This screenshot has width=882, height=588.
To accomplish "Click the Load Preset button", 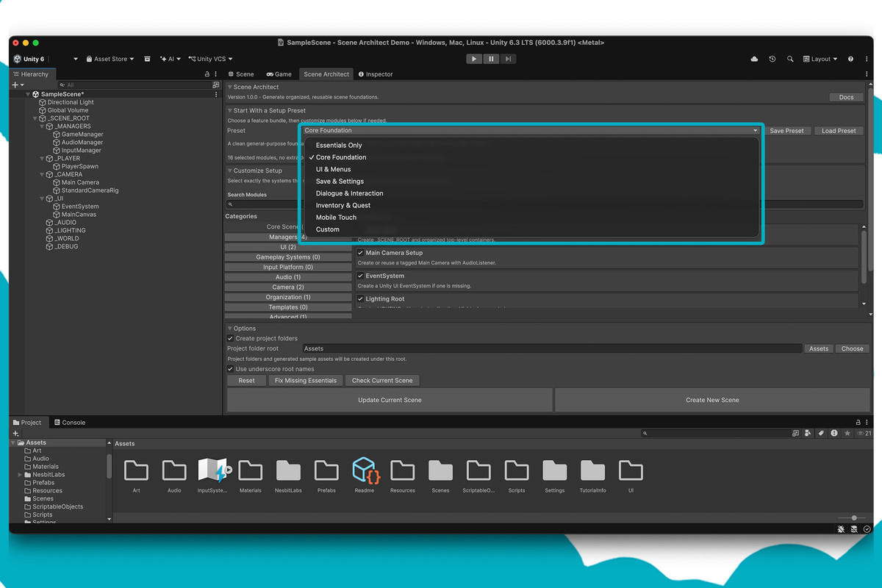I will point(839,131).
